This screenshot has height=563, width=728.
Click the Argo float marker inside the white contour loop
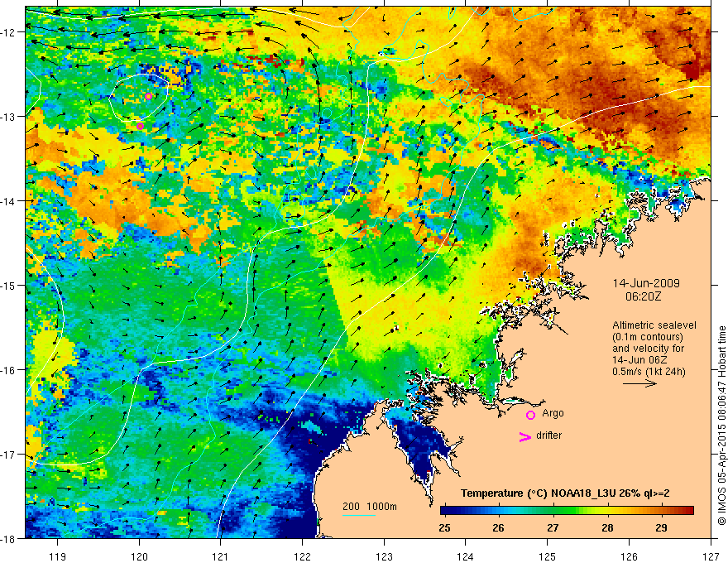(x=149, y=96)
